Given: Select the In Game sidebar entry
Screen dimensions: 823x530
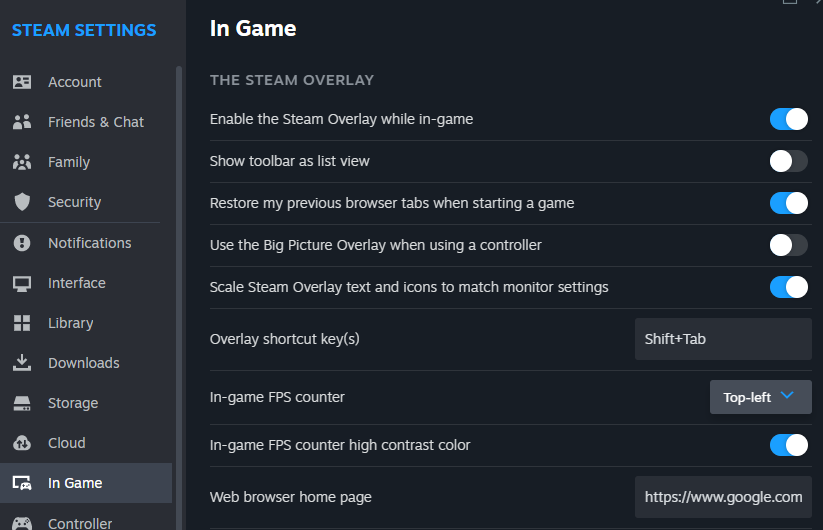Looking at the screenshot, I should coord(86,483).
